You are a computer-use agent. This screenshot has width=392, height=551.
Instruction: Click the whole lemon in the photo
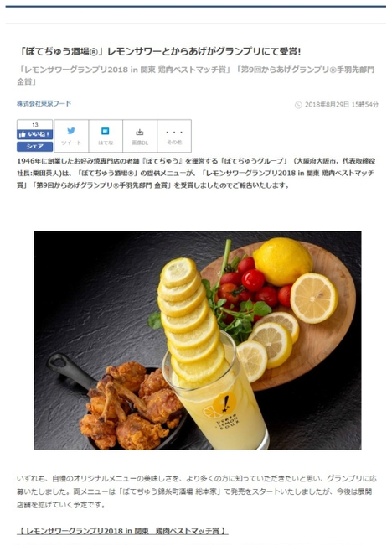tap(282, 262)
